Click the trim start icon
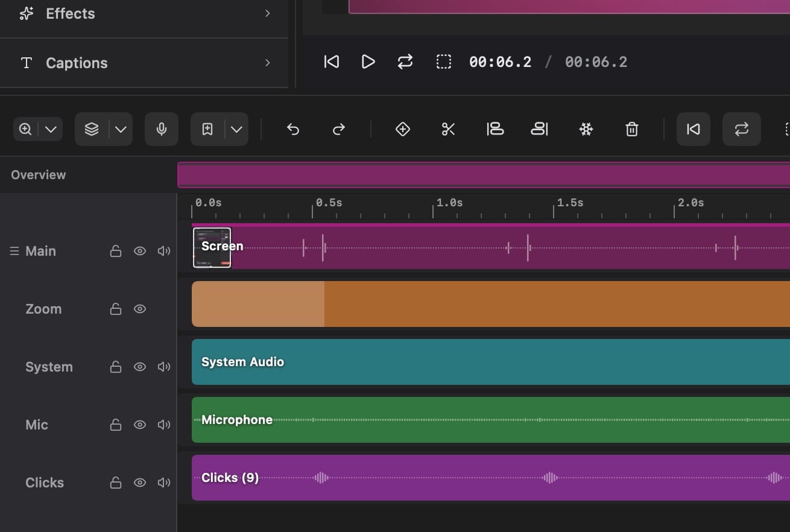Image resolution: width=790 pixels, height=532 pixels. [495, 129]
